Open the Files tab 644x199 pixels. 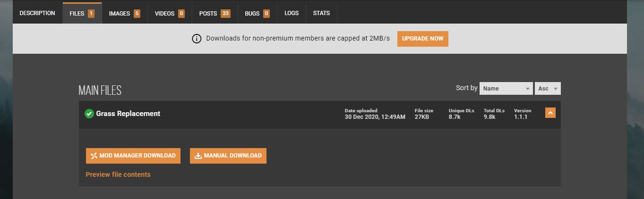[82, 13]
